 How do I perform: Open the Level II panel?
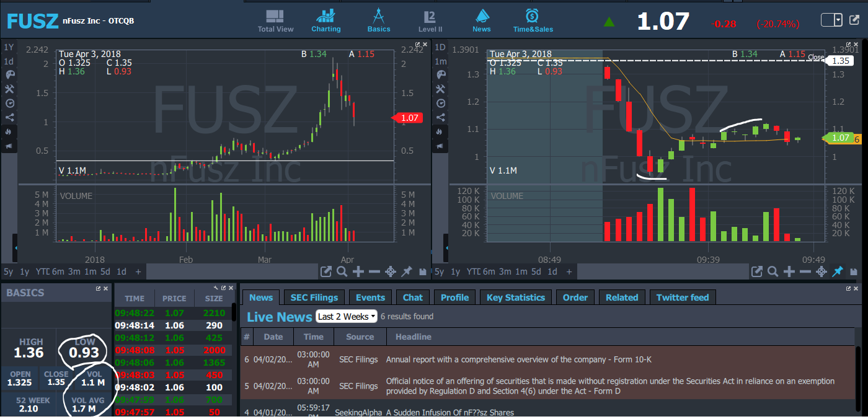pos(430,20)
